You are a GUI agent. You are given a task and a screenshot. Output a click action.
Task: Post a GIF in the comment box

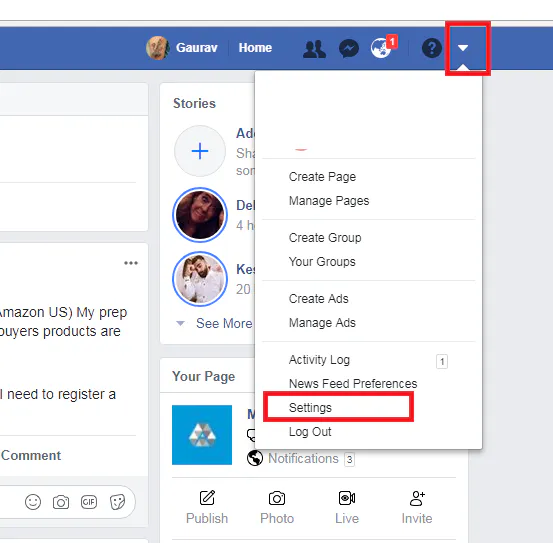pos(89,502)
